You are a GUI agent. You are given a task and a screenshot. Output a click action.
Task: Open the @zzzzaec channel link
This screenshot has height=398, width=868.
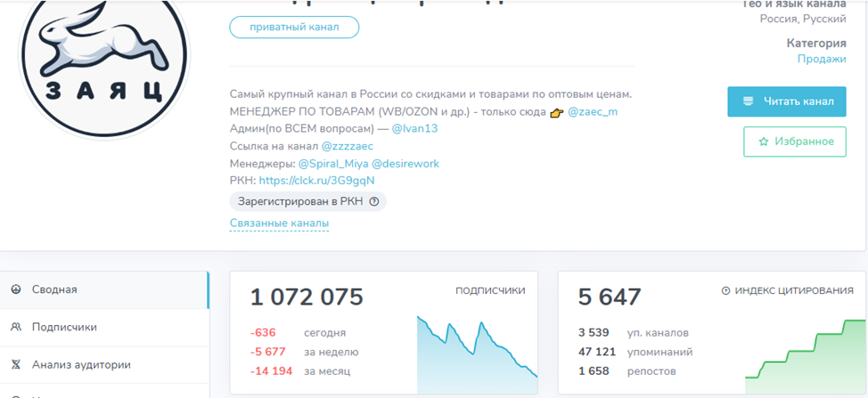tap(348, 147)
